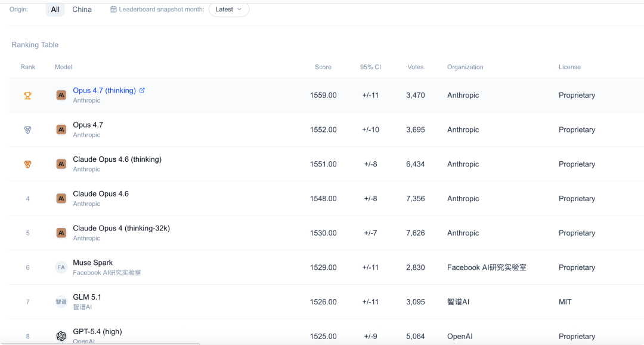Click the Organization column header
Screen dimensions: 644x345
tap(465, 67)
